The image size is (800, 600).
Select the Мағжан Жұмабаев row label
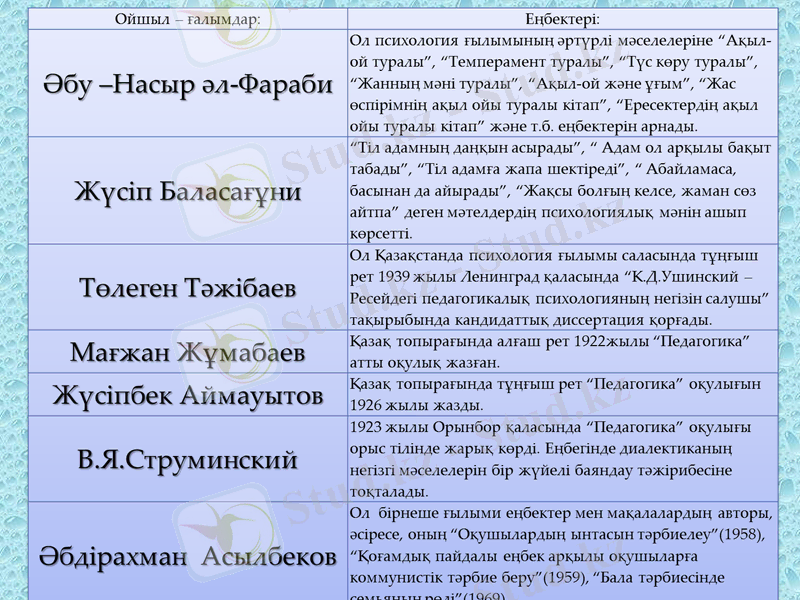(170, 352)
